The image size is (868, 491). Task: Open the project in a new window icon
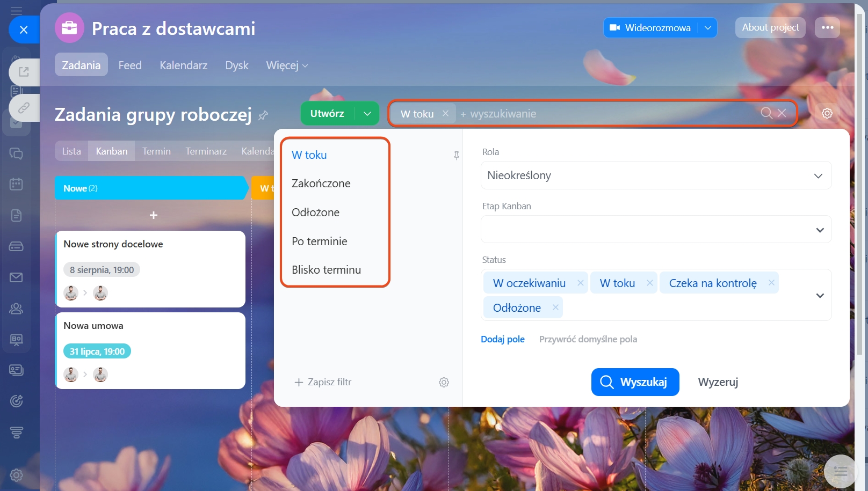[24, 72]
